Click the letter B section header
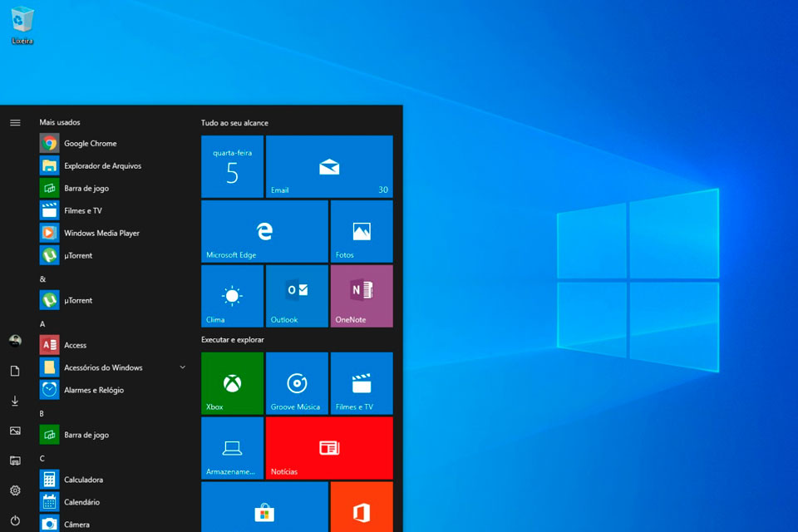The width and height of the screenshot is (798, 532). click(x=42, y=413)
